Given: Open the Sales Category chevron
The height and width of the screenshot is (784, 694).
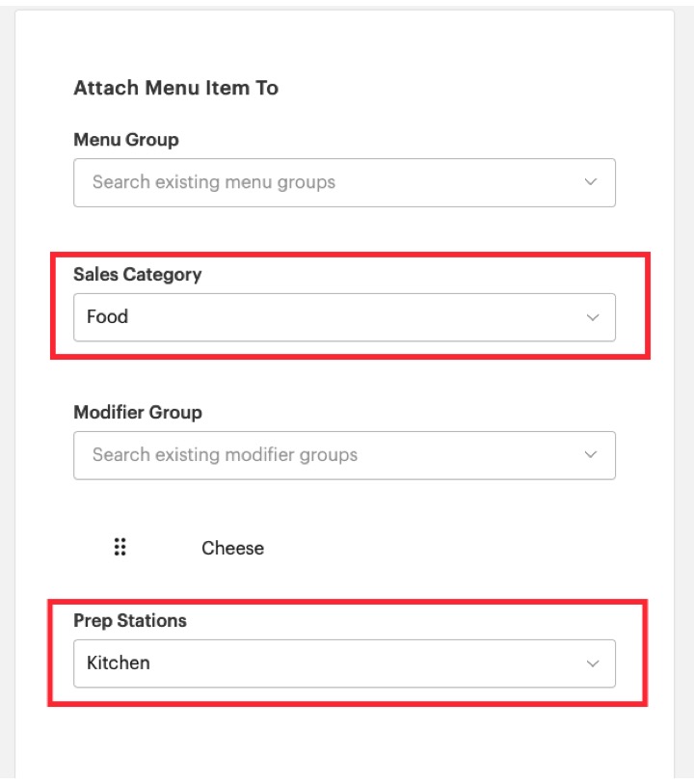Looking at the screenshot, I should tap(593, 317).
